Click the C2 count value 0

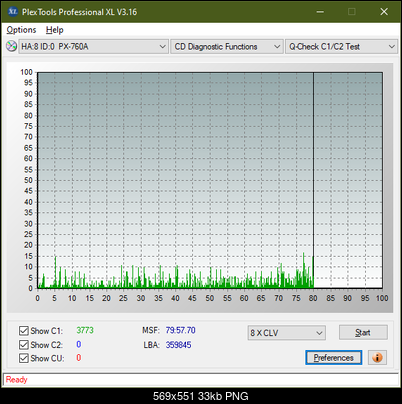pyautogui.click(x=79, y=344)
